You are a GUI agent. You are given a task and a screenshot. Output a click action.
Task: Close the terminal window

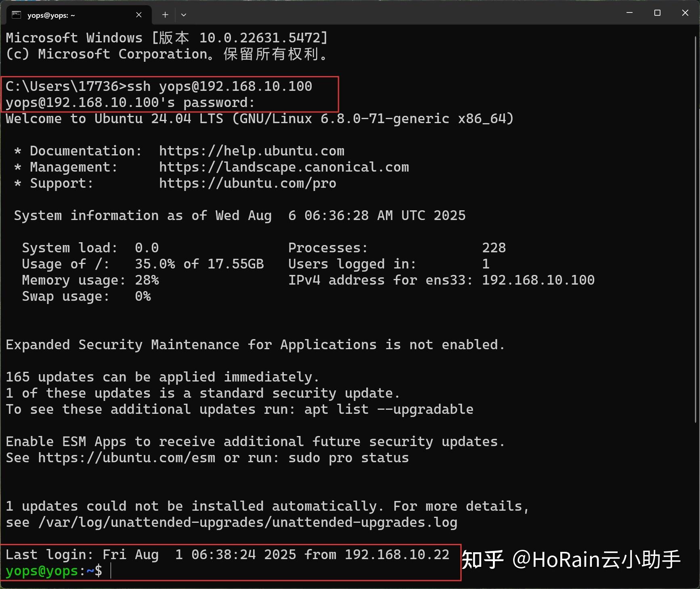[685, 13]
